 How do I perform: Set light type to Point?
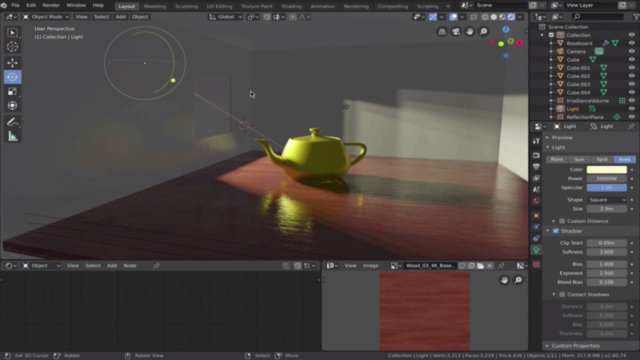click(557, 159)
